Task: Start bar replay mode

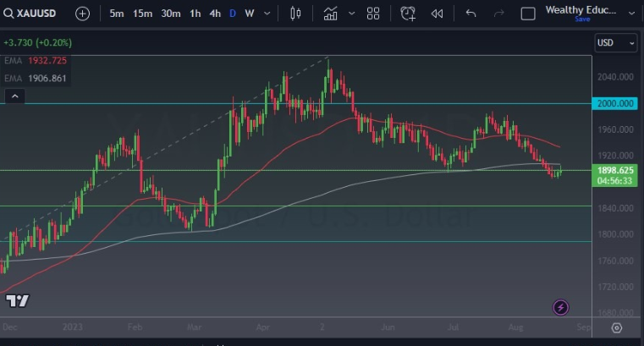Action: click(x=437, y=14)
